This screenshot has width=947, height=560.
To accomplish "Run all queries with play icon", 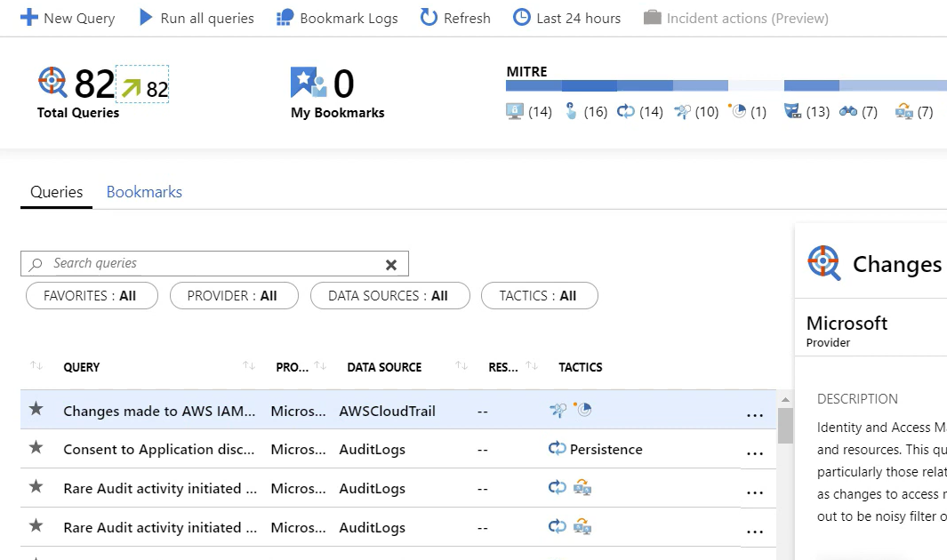I will pyautogui.click(x=147, y=18).
